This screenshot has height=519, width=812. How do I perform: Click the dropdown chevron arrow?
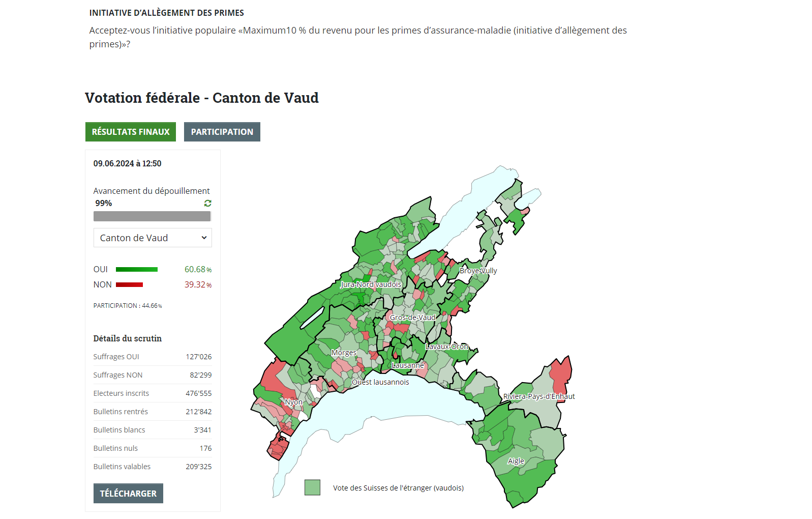pyautogui.click(x=204, y=238)
